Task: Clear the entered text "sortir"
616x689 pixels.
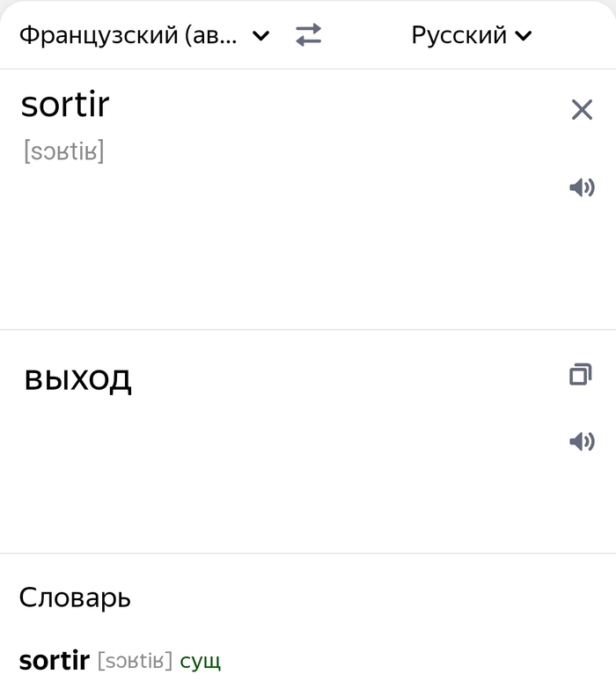Action: (582, 110)
